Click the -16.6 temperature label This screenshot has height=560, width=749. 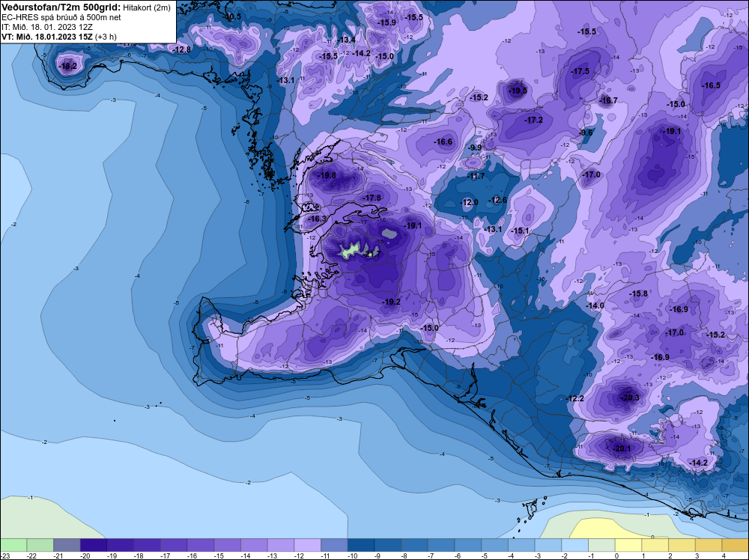tap(443, 141)
